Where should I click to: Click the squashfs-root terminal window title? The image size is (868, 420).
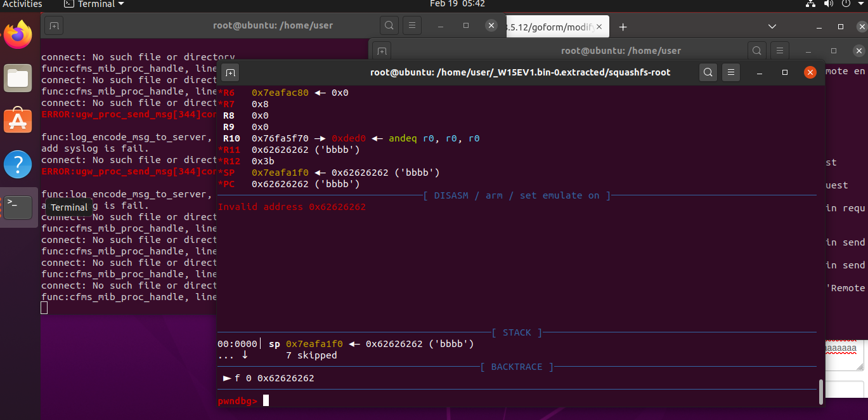pos(520,72)
